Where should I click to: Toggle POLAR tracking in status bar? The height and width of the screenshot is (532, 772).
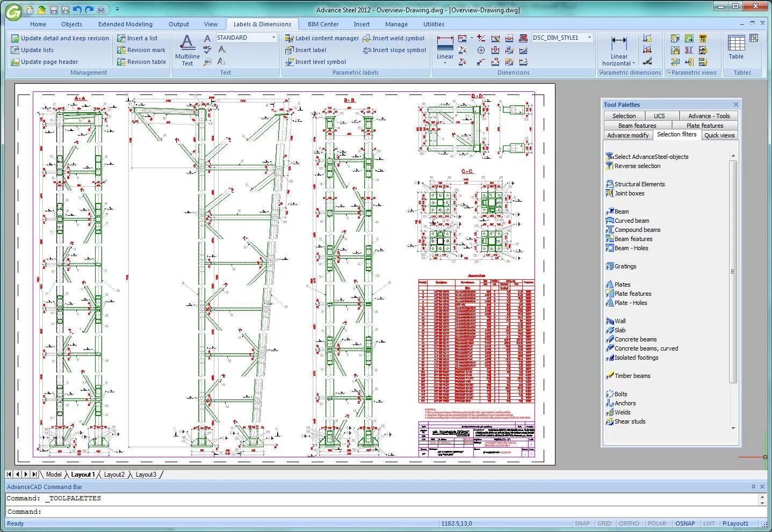[x=656, y=523]
